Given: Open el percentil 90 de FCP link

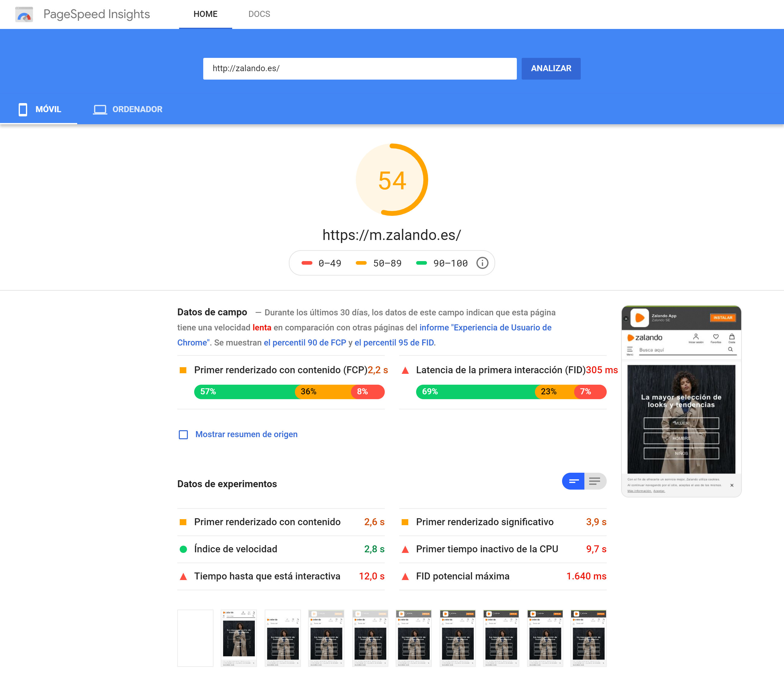Looking at the screenshot, I should pyautogui.click(x=305, y=342).
